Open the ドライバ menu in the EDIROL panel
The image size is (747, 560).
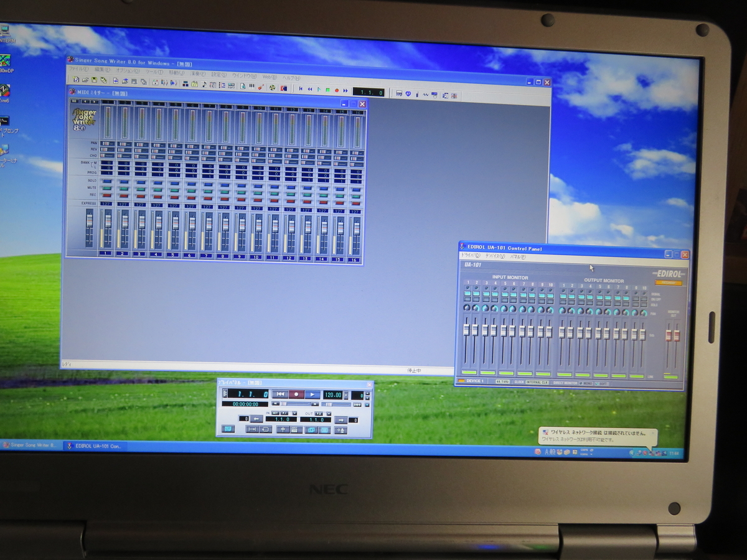(471, 256)
